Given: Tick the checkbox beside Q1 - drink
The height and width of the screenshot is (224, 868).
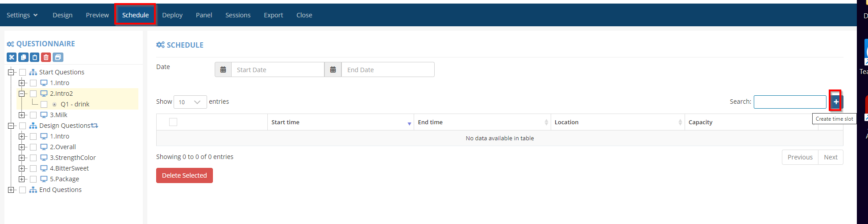Looking at the screenshot, I should click(44, 104).
